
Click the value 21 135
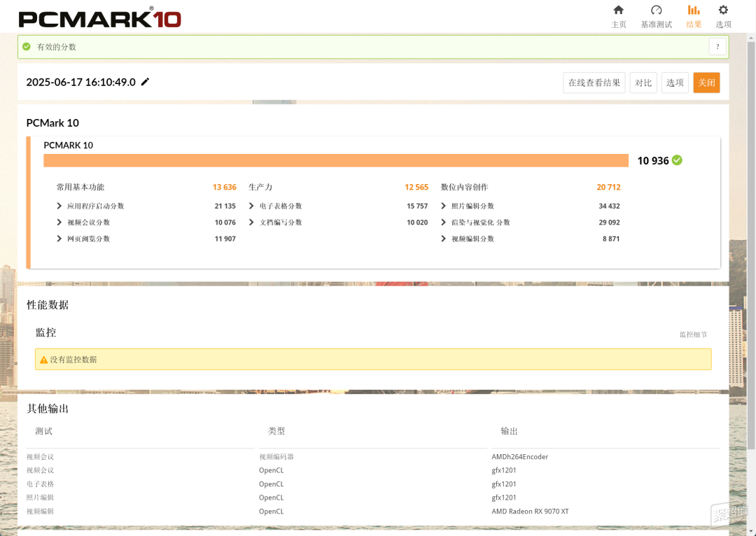coord(225,206)
